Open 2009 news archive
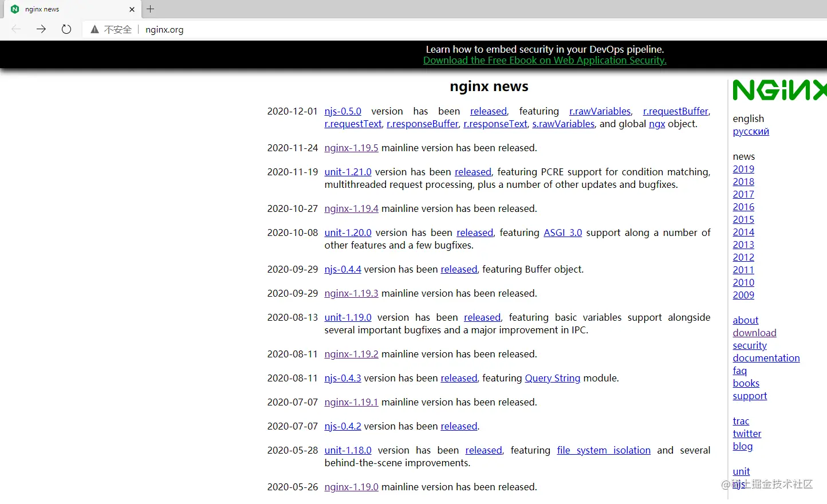Screen dimensions: 827x504 [x=743, y=296]
